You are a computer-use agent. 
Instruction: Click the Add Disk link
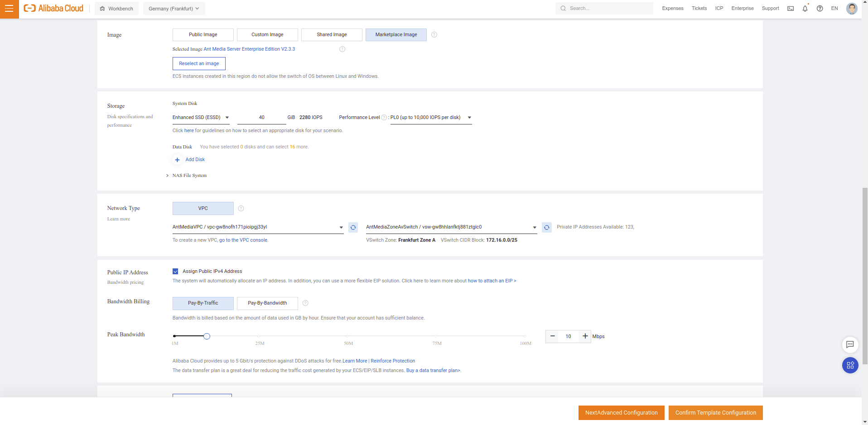(x=195, y=159)
